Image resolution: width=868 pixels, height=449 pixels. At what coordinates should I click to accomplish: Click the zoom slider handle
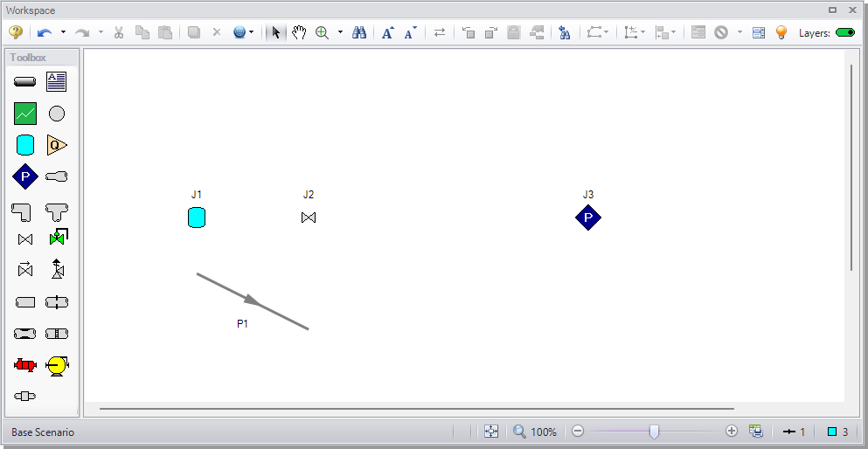click(655, 431)
